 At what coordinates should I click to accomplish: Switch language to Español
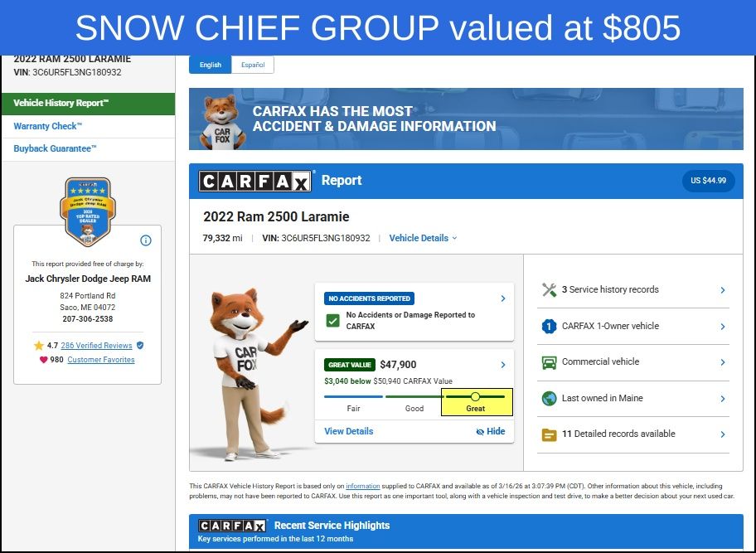(x=252, y=65)
